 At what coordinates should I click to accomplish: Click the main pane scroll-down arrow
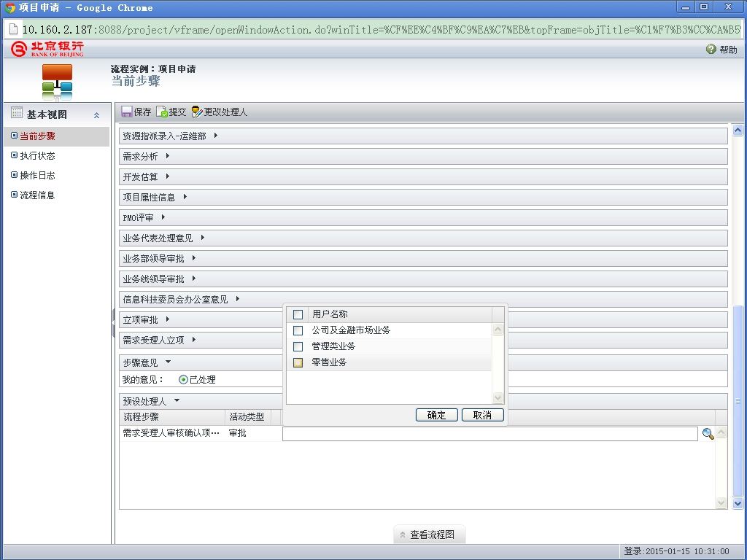(738, 503)
